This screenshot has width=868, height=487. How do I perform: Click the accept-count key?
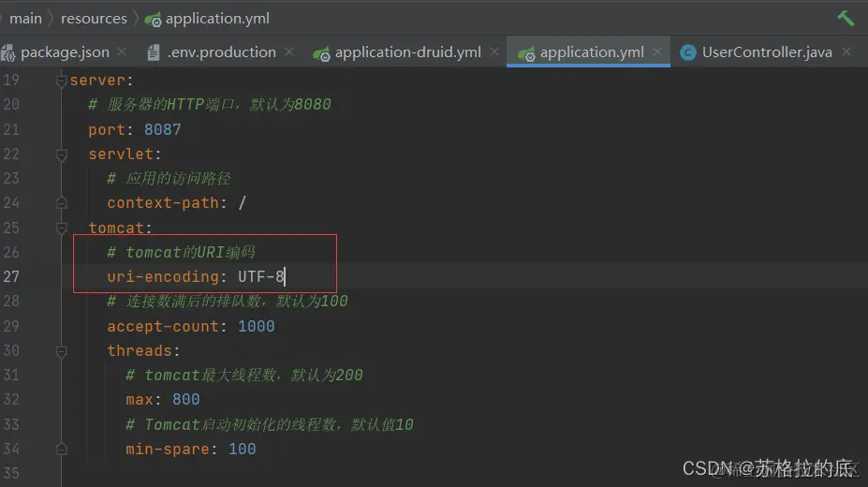pos(163,327)
